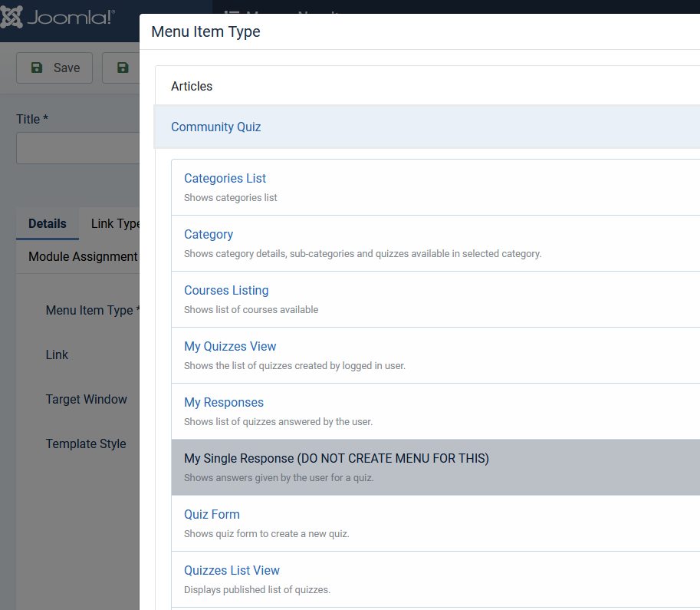Select the highlighted My Single Response entry
700x610 pixels.
coord(336,459)
